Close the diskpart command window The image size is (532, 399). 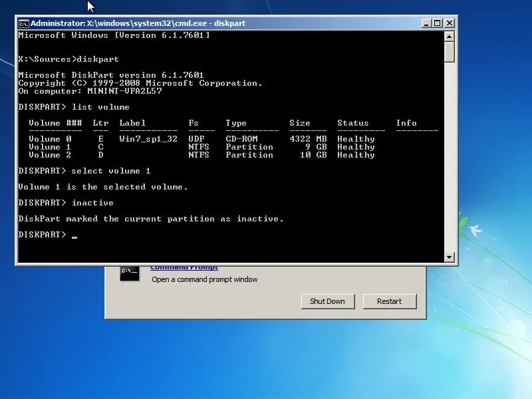pos(450,23)
